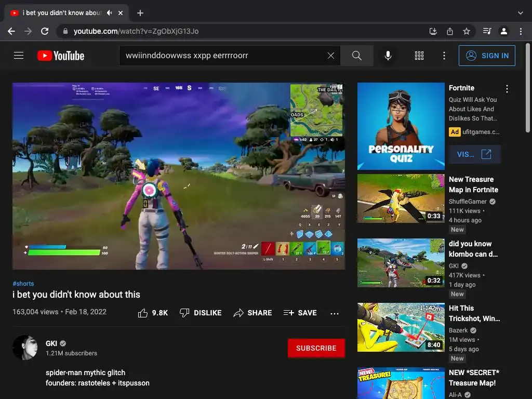Click description 'spider-man mythic glitch'
This screenshot has width=532, height=399.
(86, 373)
